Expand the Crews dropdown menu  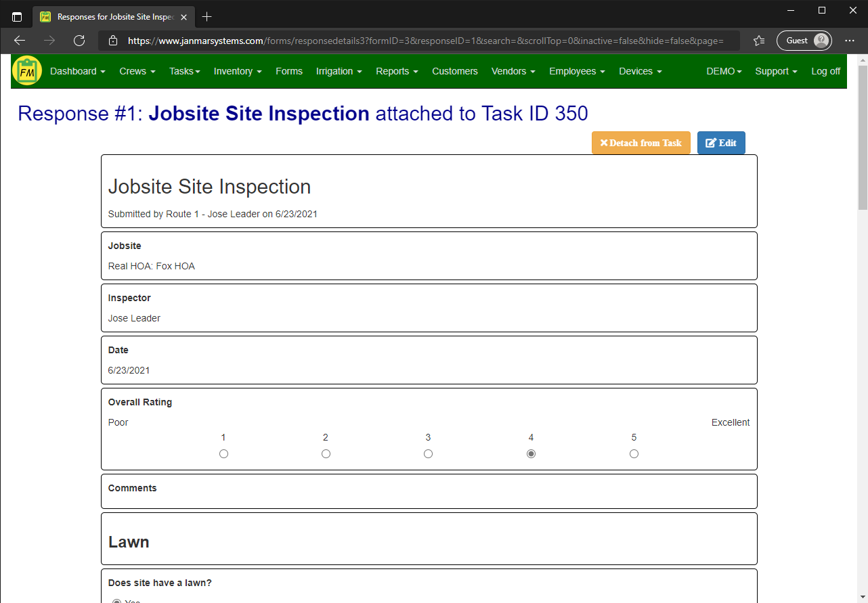click(x=137, y=71)
